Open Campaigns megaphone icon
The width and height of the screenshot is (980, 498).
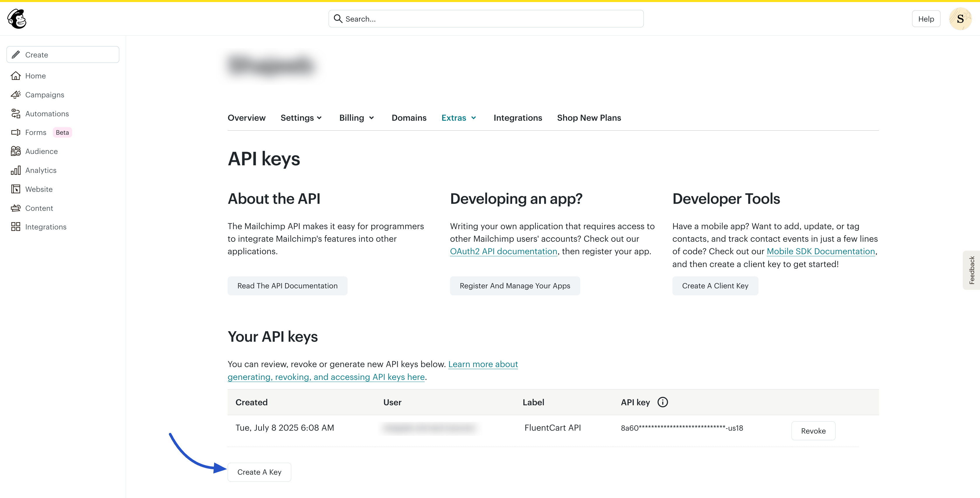[15, 95]
